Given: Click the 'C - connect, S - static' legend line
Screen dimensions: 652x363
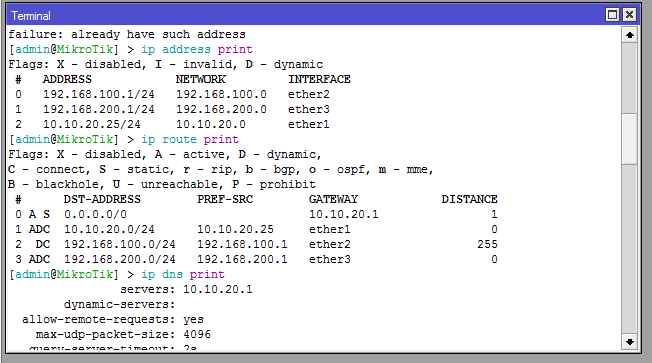Looking at the screenshot, I should (221, 169).
